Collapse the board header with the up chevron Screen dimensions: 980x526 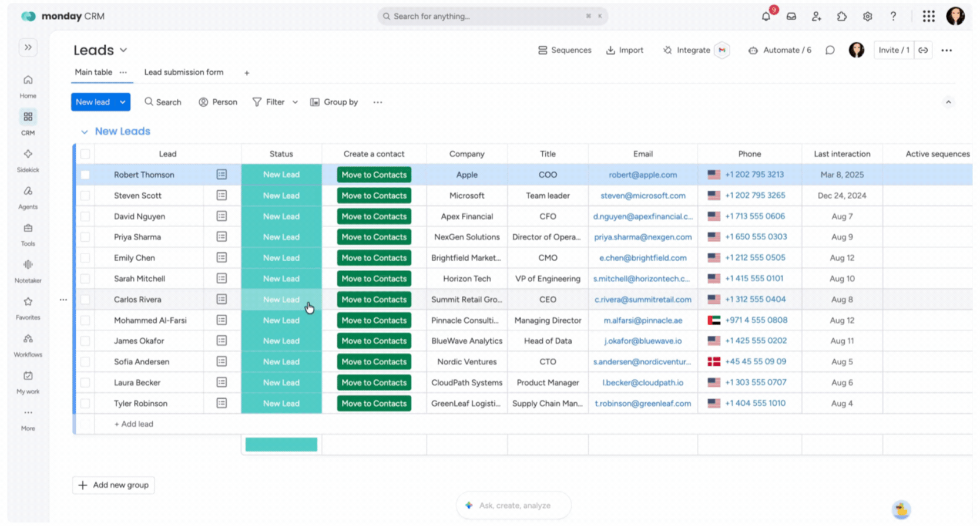(x=948, y=102)
